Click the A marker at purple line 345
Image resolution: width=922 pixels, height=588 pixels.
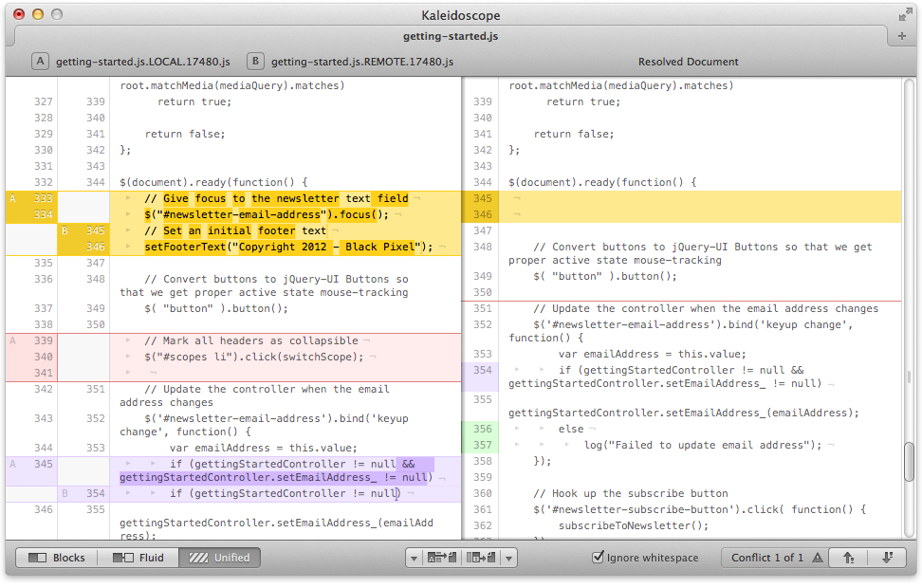(x=13, y=464)
